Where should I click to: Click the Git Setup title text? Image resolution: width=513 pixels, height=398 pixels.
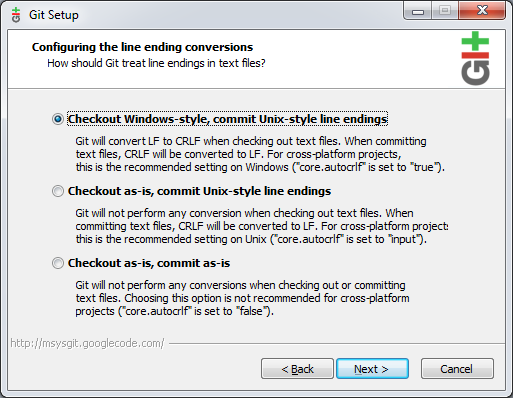tap(54, 15)
